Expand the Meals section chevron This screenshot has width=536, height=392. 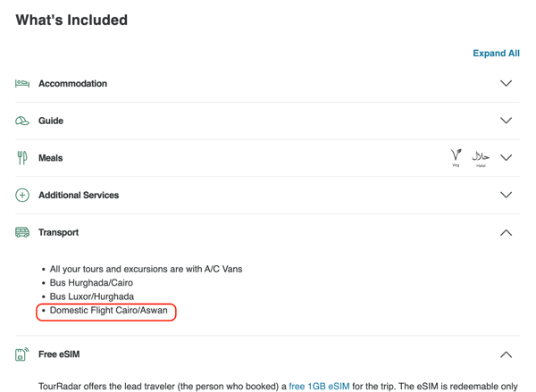coord(506,157)
